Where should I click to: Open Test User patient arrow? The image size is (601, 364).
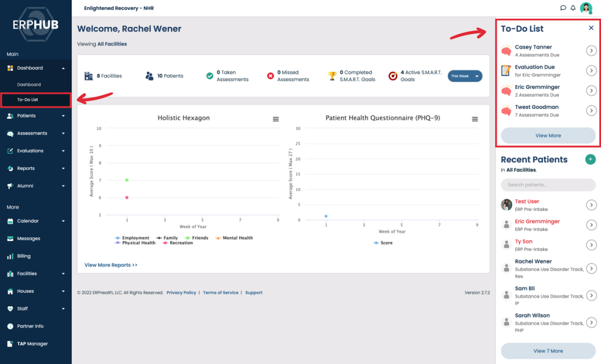[591, 205]
